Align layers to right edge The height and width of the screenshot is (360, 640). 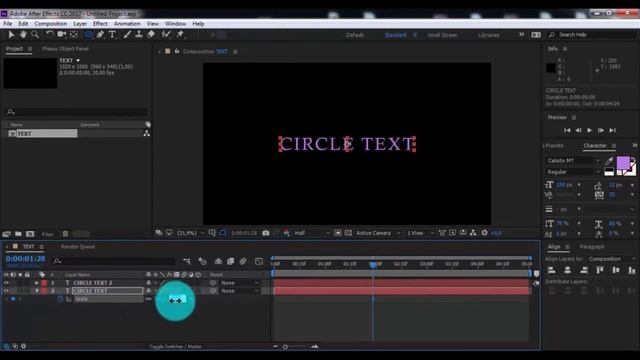(x=584, y=270)
